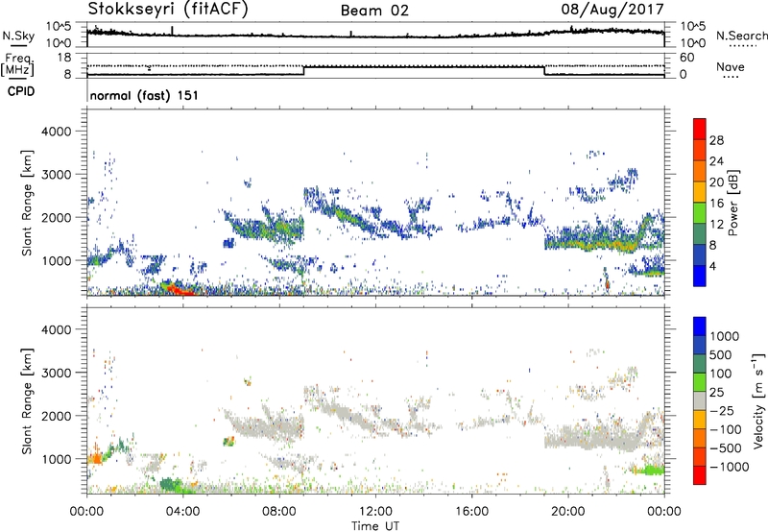Click the "N.Search" legend label
This screenshot has width=768, height=532.
coord(741,36)
